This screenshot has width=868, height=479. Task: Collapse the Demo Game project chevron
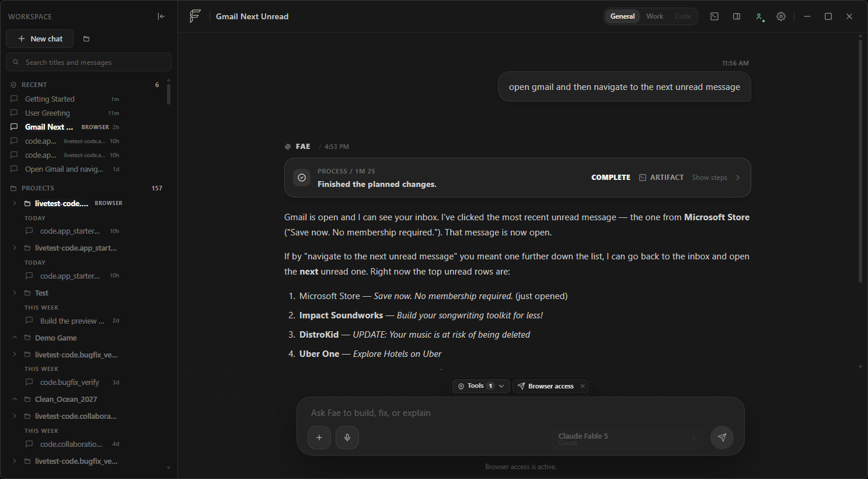tap(15, 338)
